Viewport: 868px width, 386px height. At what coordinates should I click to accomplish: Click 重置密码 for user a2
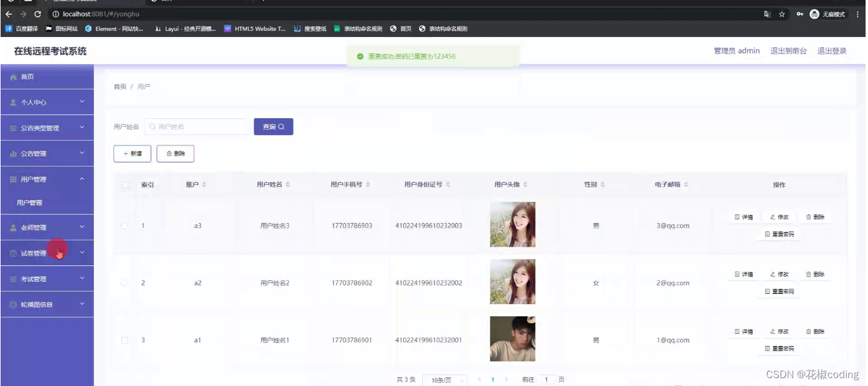point(779,291)
